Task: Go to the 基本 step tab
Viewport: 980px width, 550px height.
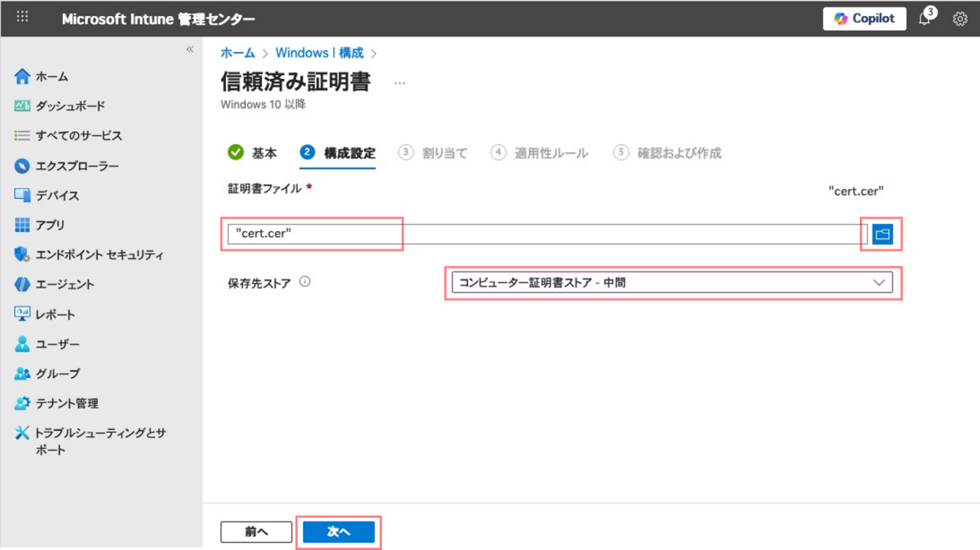Action: [253, 153]
